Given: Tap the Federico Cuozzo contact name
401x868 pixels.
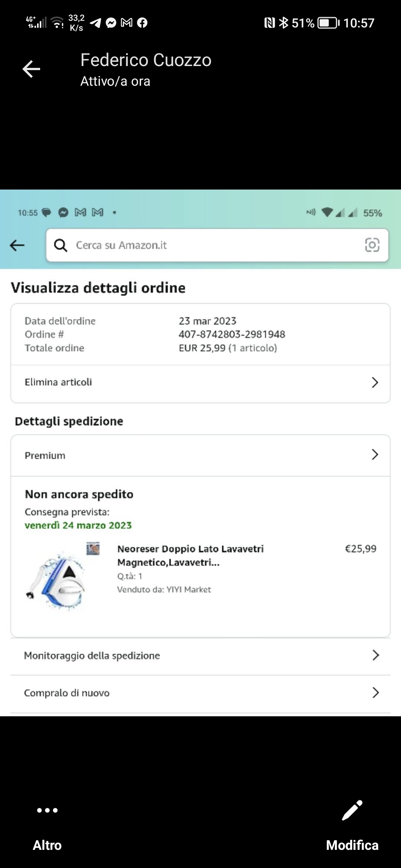Looking at the screenshot, I should click(x=146, y=60).
